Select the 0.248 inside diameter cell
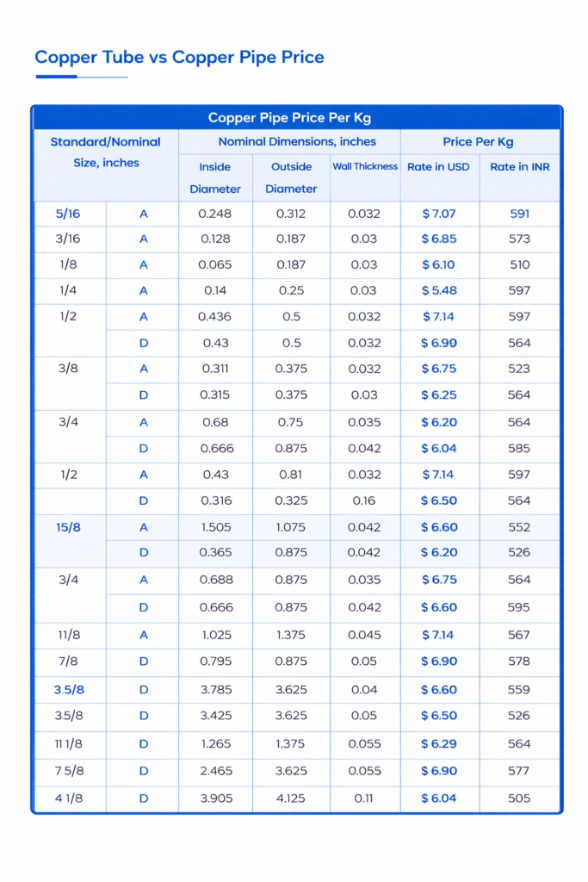Screen dimensions: 588x882 [x=215, y=214]
